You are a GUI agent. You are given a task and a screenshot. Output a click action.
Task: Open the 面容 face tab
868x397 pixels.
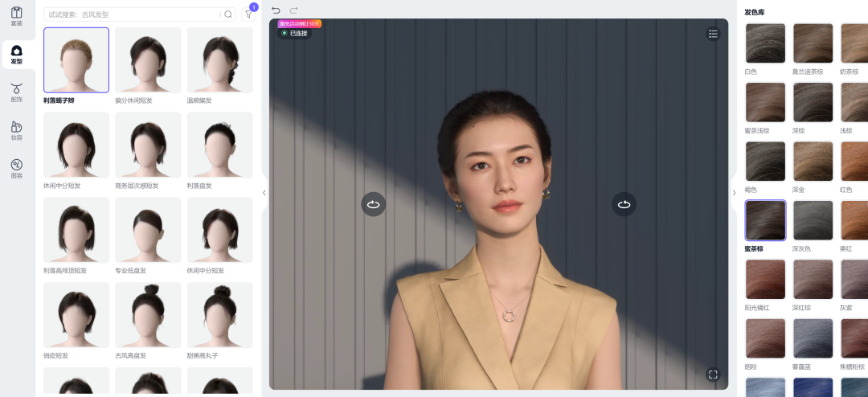point(17,170)
